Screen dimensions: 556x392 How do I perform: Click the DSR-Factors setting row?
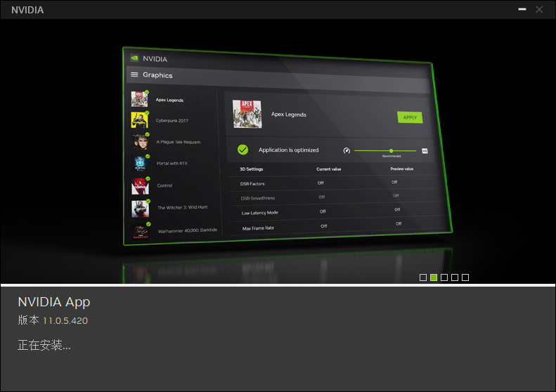335,183
